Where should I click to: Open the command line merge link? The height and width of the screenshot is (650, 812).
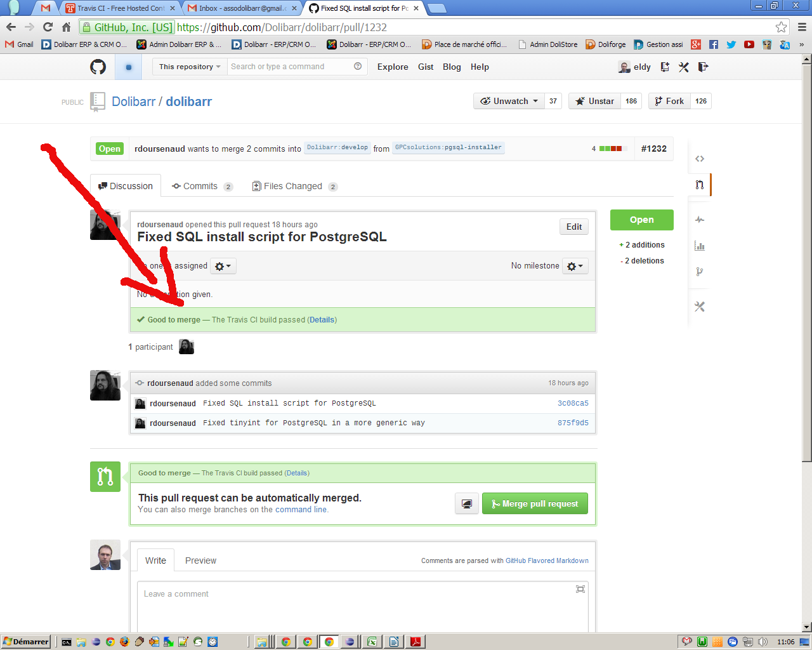click(x=301, y=510)
